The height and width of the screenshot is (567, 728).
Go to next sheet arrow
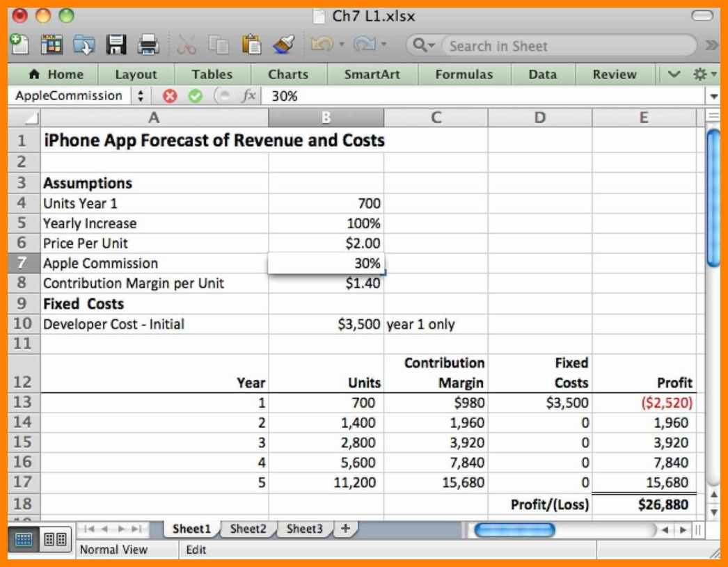(x=121, y=529)
